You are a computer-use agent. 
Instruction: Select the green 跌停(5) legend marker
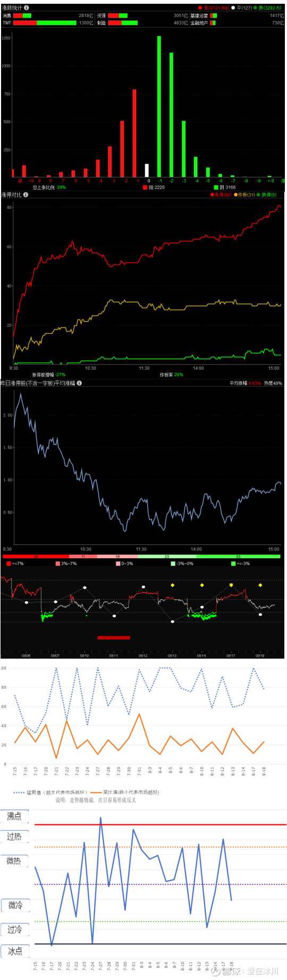pos(258,195)
